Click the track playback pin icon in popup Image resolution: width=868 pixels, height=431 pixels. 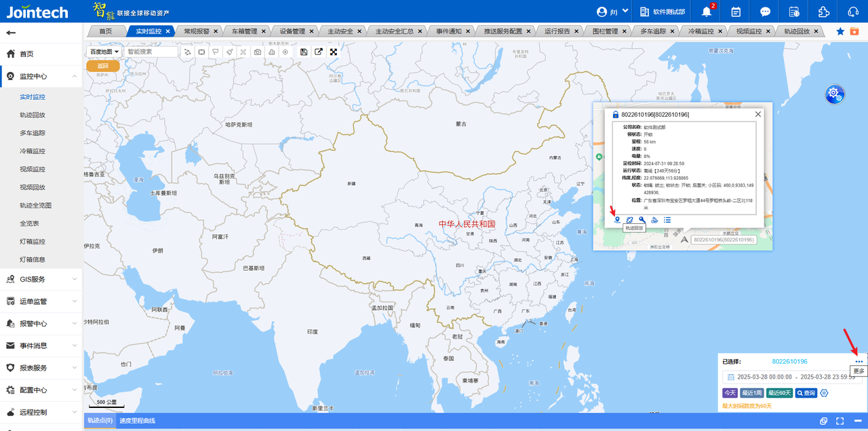pyautogui.click(x=617, y=220)
